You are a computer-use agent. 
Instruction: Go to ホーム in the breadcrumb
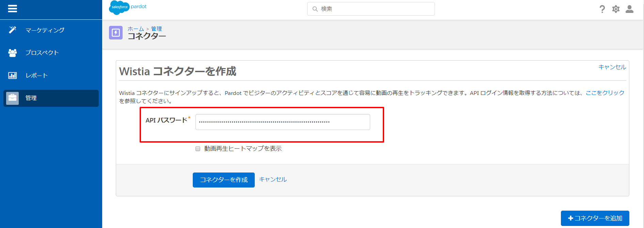pyautogui.click(x=136, y=29)
